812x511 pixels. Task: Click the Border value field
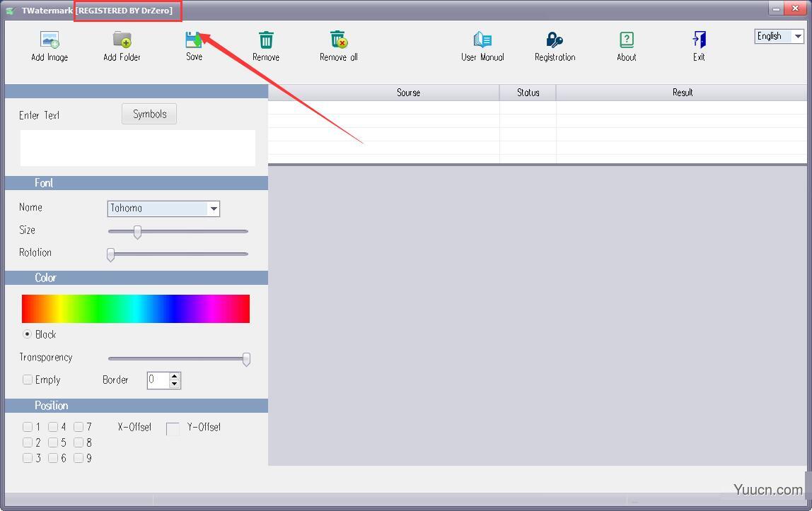(x=158, y=380)
